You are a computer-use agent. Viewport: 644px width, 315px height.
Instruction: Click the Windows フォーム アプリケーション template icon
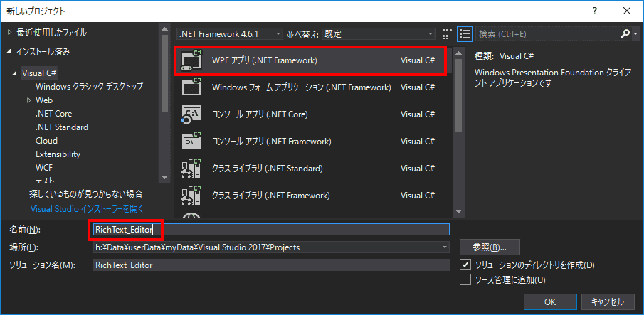(191, 87)
